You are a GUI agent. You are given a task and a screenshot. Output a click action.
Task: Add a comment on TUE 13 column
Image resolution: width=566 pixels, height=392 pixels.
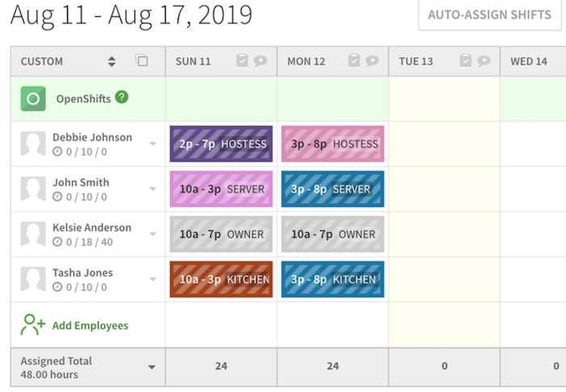(484, 61)
